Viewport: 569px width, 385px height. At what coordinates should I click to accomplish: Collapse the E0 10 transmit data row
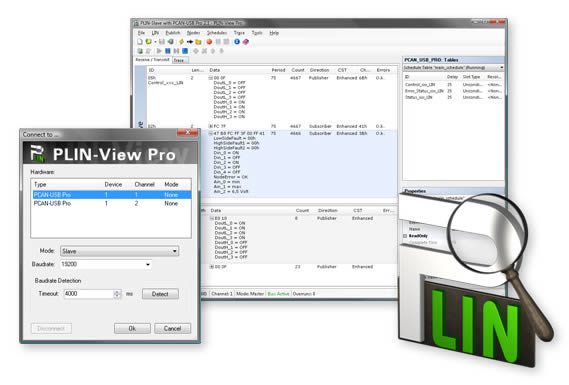212,218
